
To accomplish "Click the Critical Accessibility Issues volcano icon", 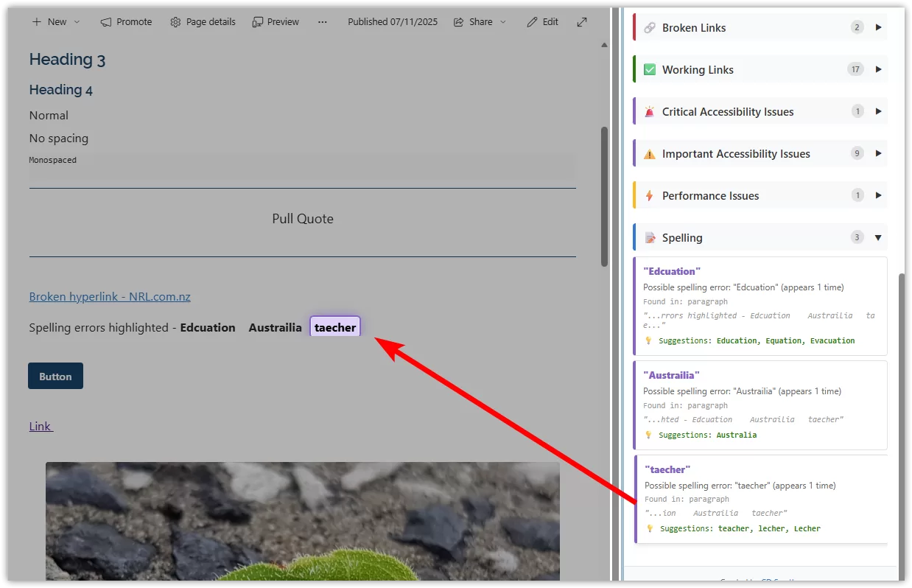I will point(649,112).
